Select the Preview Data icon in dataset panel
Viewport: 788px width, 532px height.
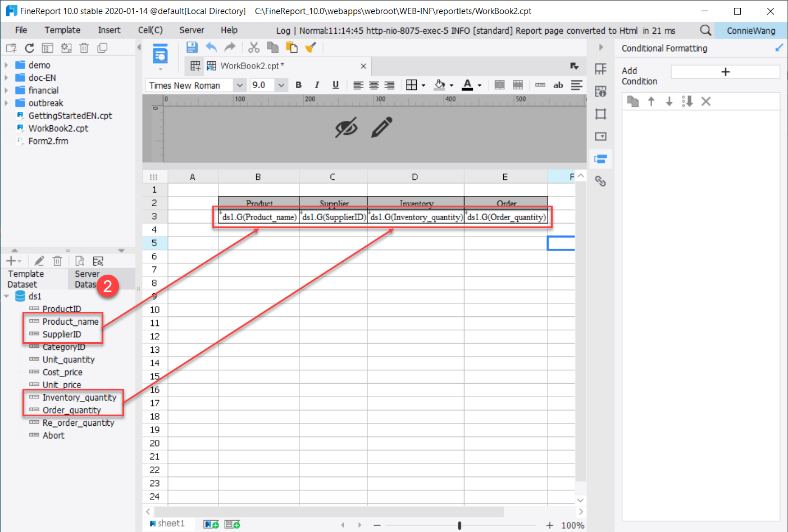pos(80,260)
